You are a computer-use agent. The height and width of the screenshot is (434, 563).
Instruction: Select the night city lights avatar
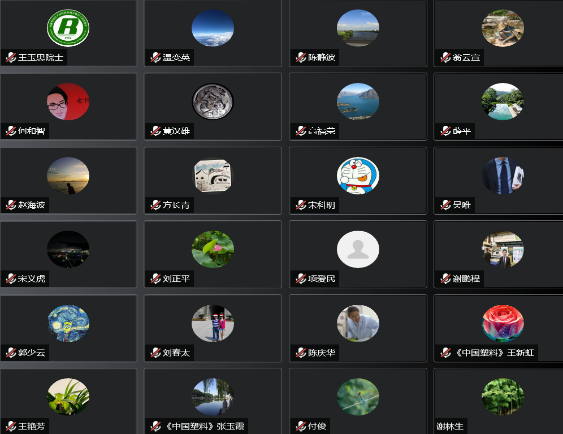tap(68, 249)
